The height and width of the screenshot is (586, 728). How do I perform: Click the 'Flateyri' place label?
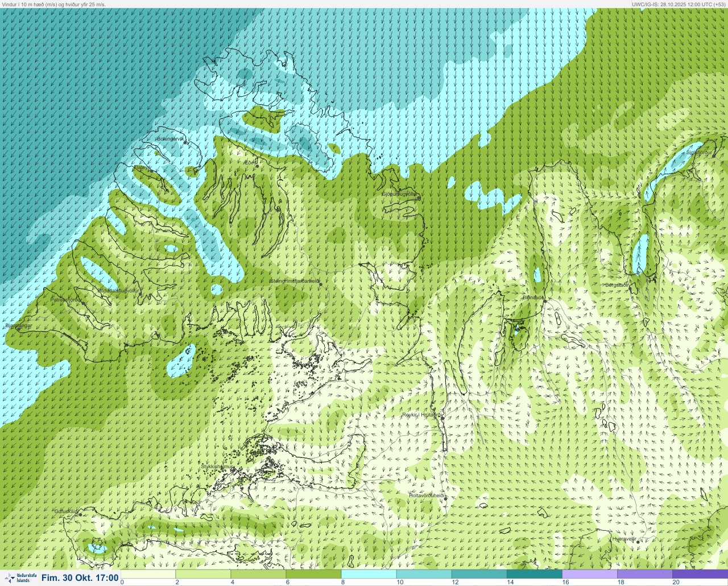point(143,168)
